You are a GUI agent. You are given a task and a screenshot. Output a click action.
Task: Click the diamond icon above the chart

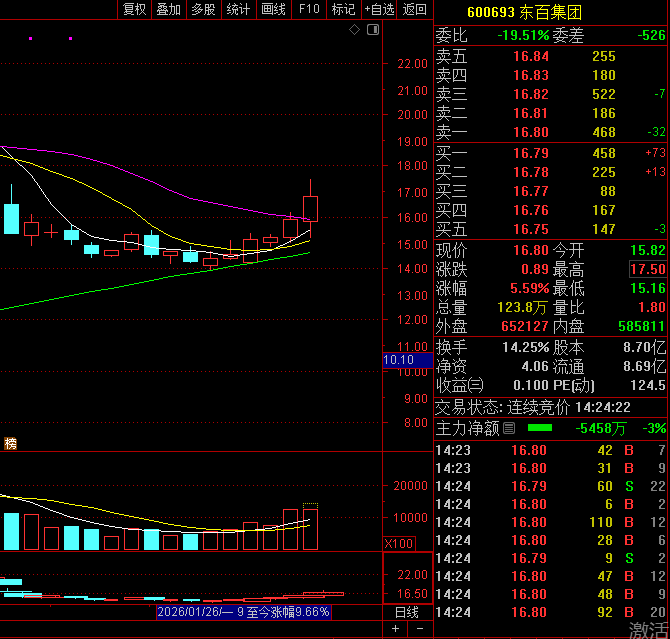354,29
